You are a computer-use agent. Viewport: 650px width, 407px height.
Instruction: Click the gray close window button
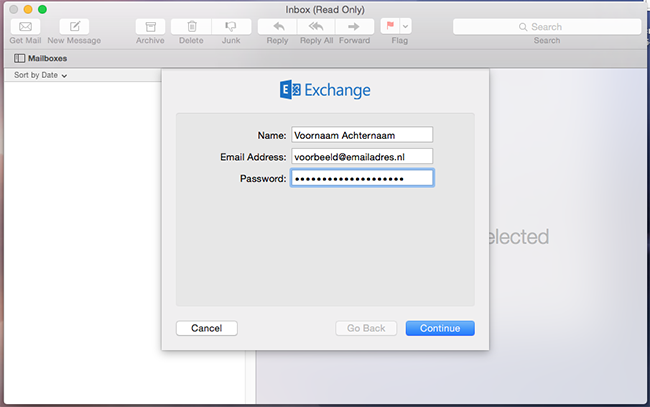14,9
